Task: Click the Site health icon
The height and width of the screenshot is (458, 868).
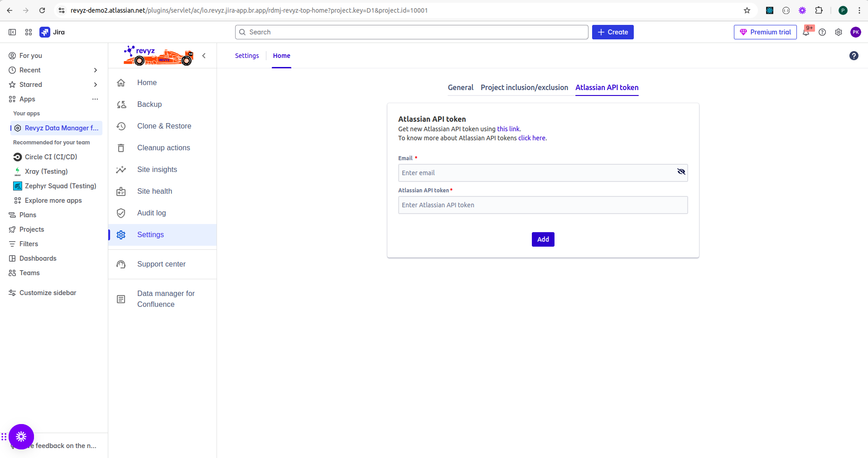Action: tap(121, 191)
